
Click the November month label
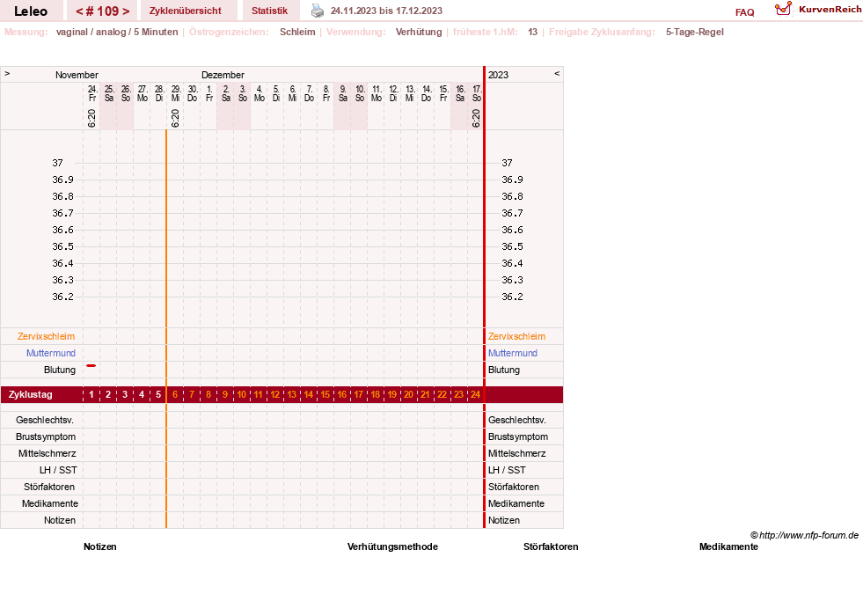(77, 75)
